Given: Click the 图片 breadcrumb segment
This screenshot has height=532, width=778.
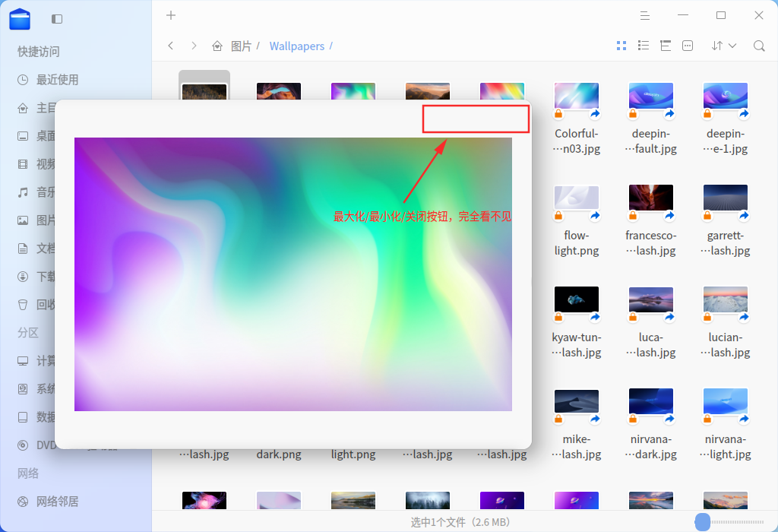Looking at the screenshot, I should point(241,46).
